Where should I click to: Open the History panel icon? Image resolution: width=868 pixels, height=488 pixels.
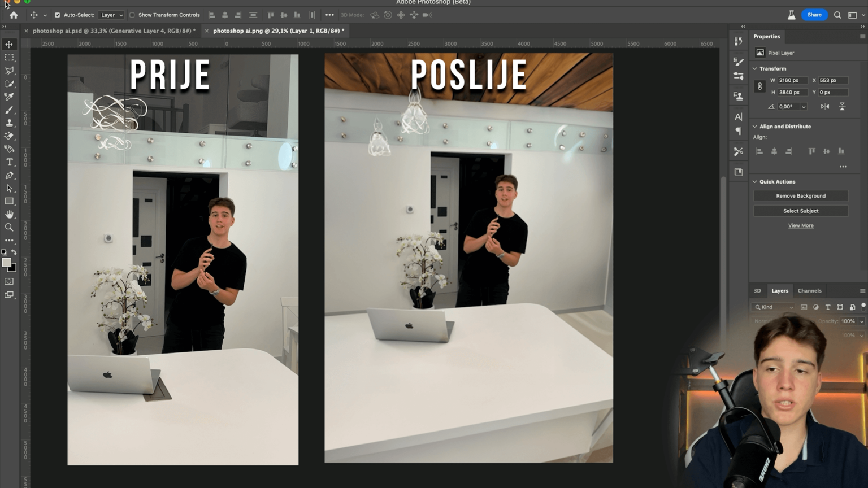738,41
